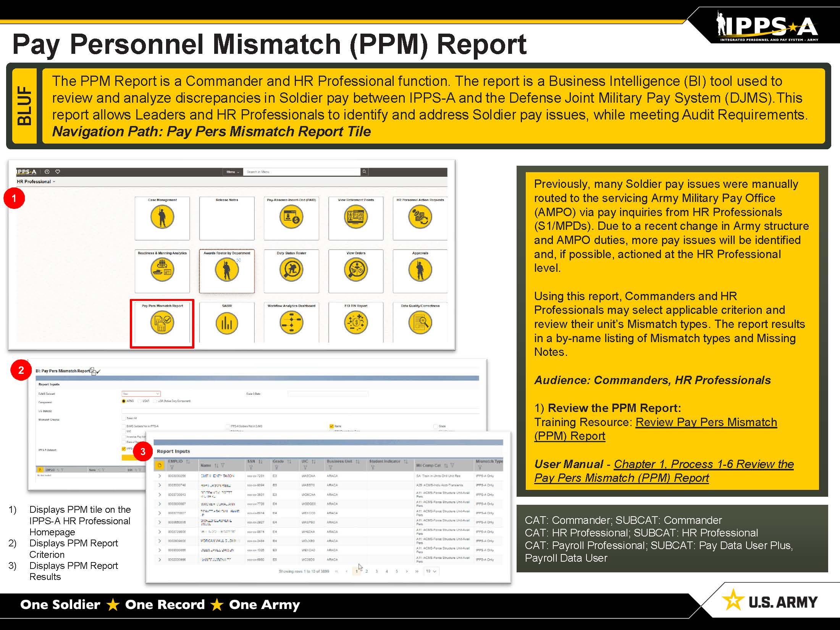Select the ARNG component radio button

point(124,401)
